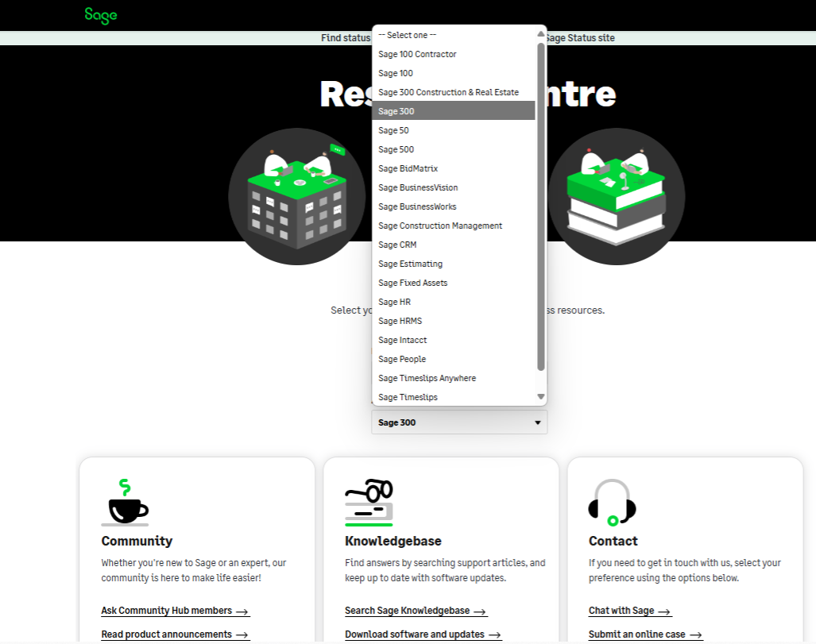The height and width of the screenshot is (644, 816).
Task: Select the Sage 100 option
Action: click(453, 73)
